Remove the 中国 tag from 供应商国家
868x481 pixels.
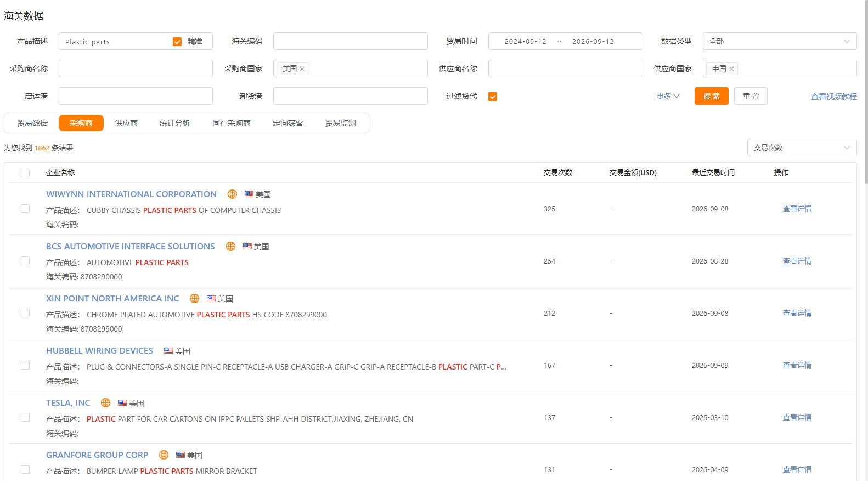coord(731,69)
